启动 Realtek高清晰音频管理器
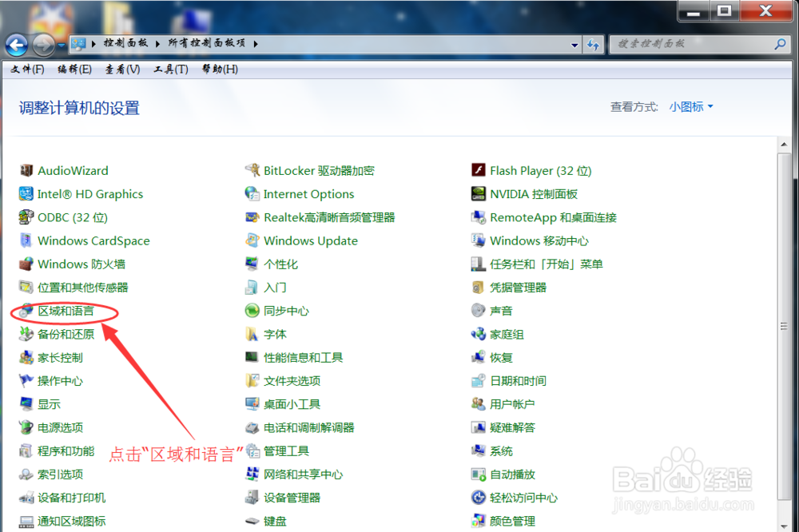The image size is (799, 532). 331,216
